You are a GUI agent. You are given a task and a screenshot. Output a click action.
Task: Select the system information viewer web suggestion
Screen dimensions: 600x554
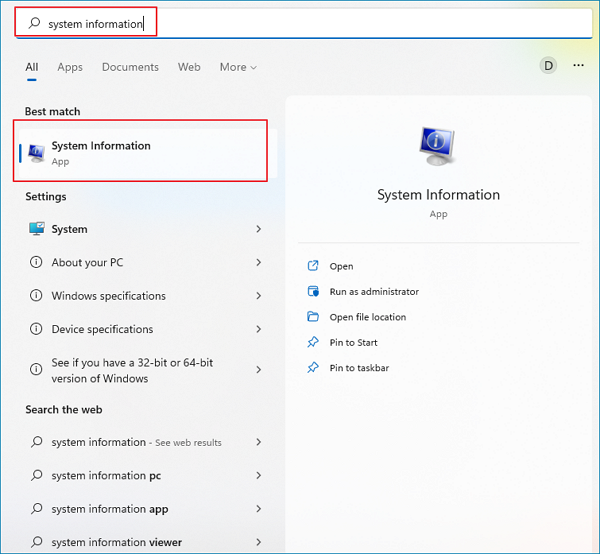tap(116, 542)
